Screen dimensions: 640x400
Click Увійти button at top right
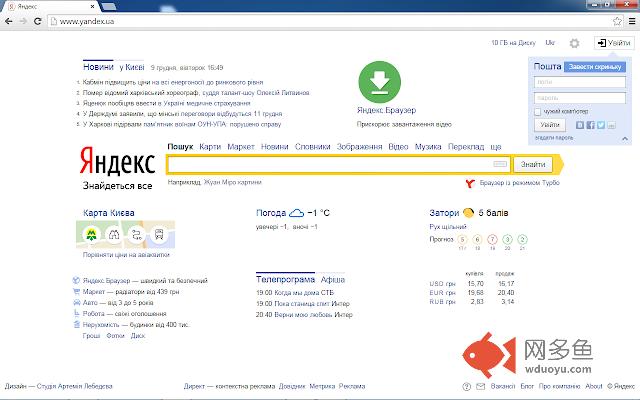pyautogui.click(x=614, y=42)
